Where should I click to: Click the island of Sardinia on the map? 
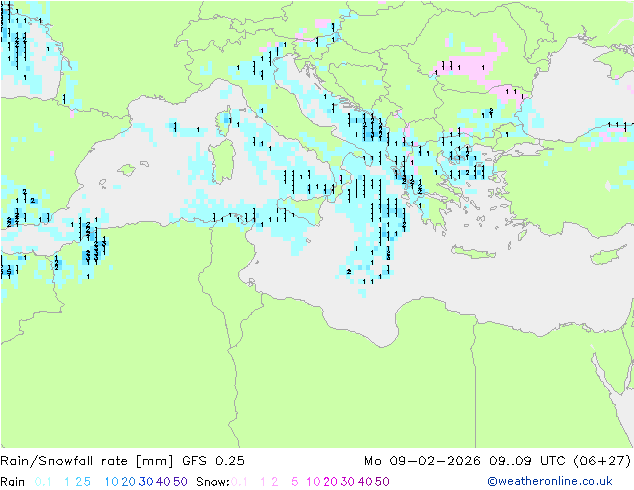pos(222,161)
